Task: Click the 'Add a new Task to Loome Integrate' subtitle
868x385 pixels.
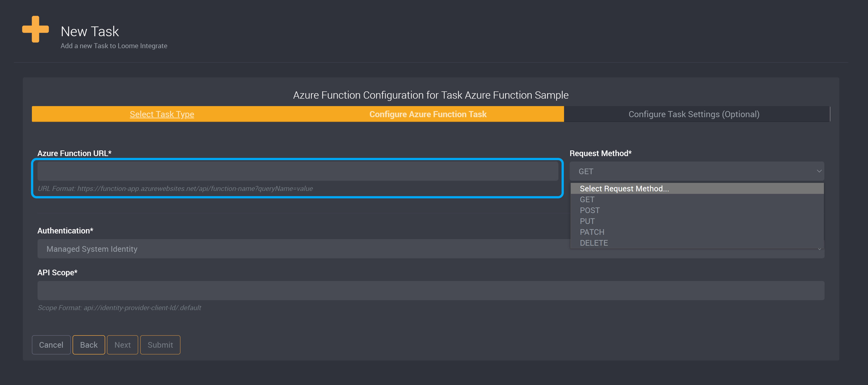Action: [114, 46]
